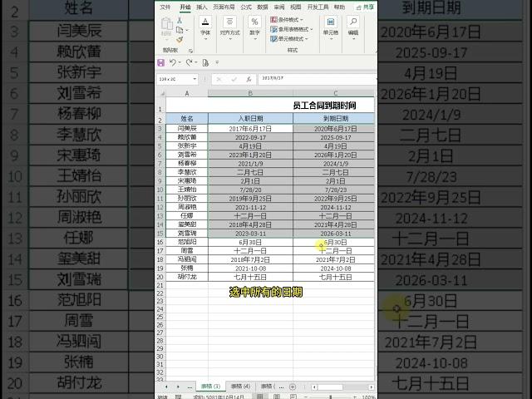The height and width of the screenshot is (399, 532).
Task: Switch to the 表格 (4) sheet tab
Action: coord(239,387)
